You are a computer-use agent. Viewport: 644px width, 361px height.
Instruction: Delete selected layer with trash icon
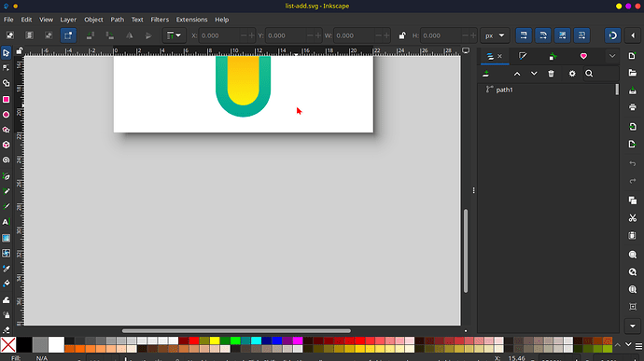click(x=552, y=74)
